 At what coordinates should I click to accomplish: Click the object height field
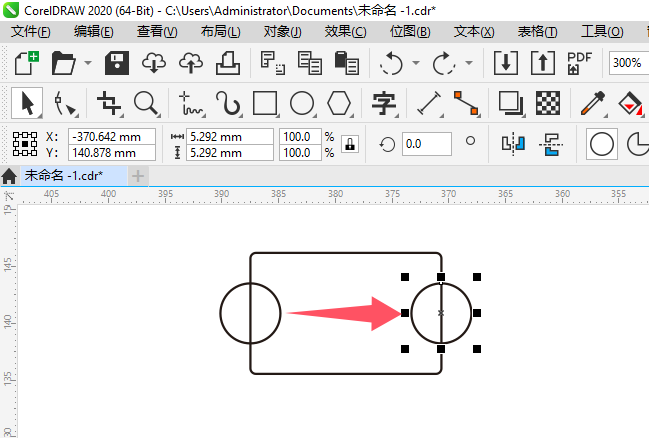point(230,153)
